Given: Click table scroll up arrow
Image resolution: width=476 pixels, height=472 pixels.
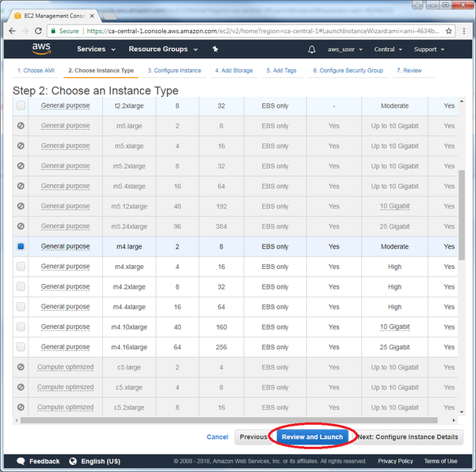Looking at the screenshot, I should pyautogui.click(x=461, y=101).
